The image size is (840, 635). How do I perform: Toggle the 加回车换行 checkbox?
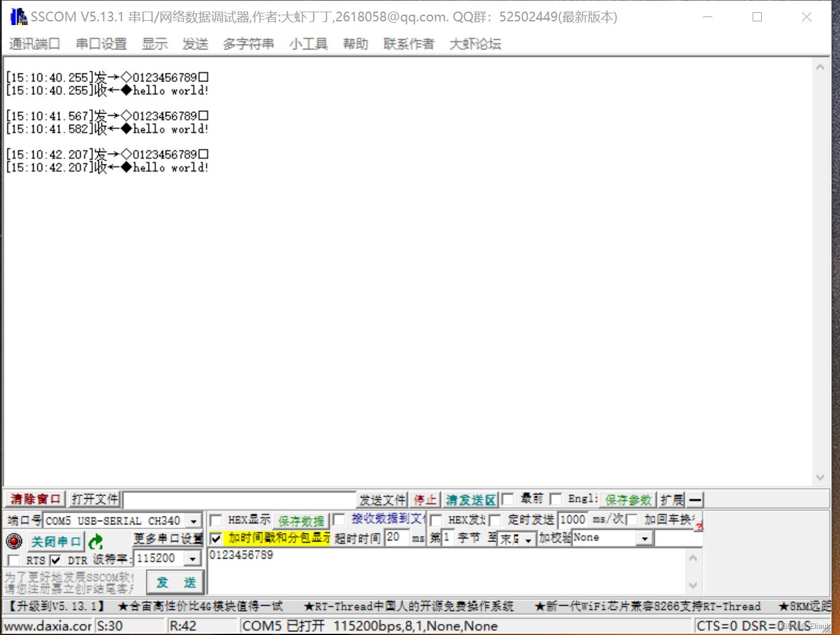click(x=632, y=520)
